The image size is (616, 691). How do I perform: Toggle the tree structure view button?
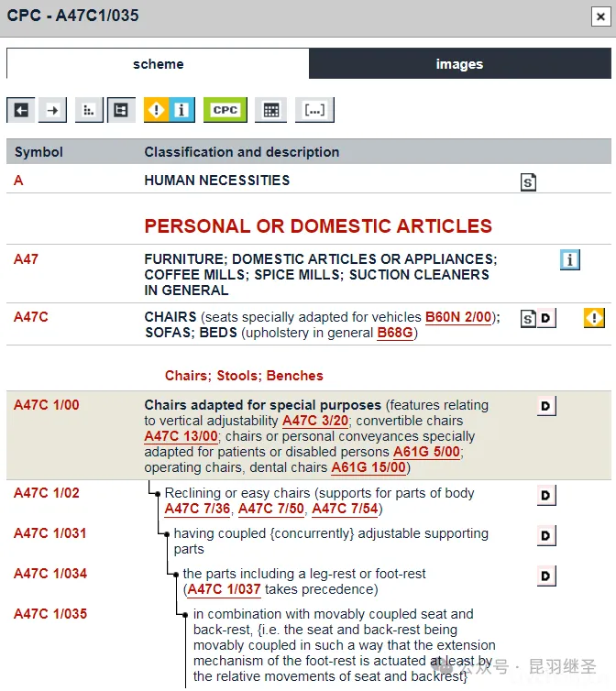coord(120,110)
